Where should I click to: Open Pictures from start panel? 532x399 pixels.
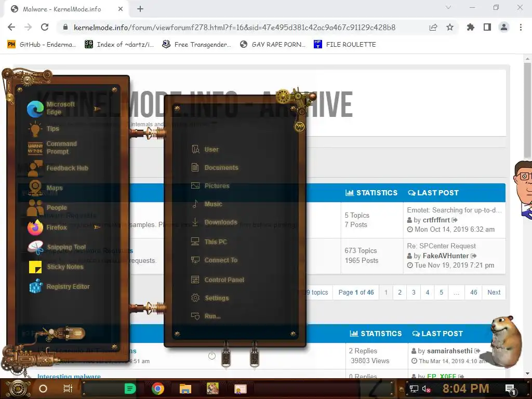click(210, 185)
